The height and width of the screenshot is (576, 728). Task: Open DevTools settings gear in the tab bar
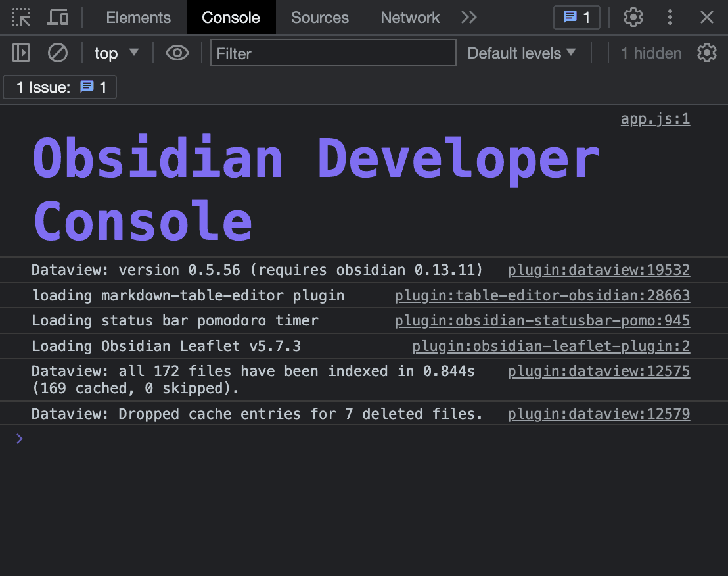coord(633,18)
